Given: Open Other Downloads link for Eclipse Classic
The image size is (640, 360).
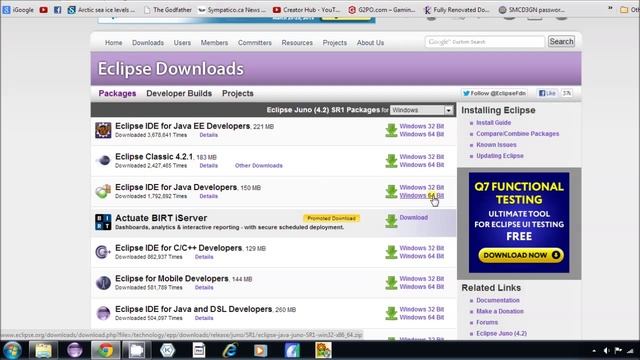Looking at the screenshot, I should click(259, 166).
